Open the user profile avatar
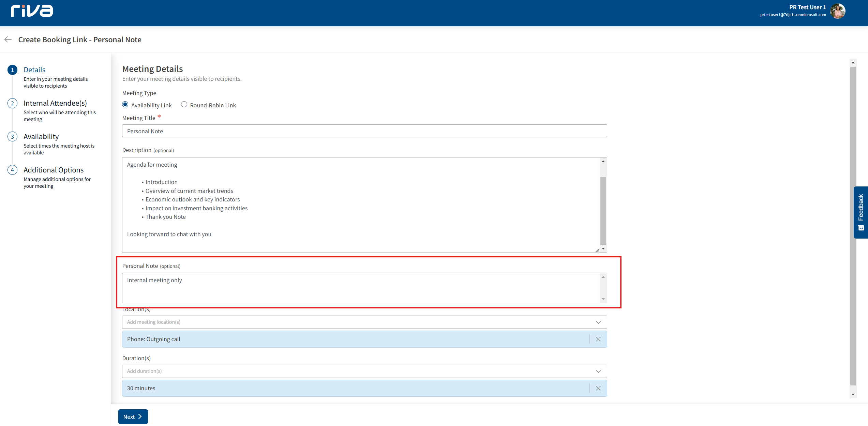Viewport: 868px width, 426px height. tap(838, 11)
